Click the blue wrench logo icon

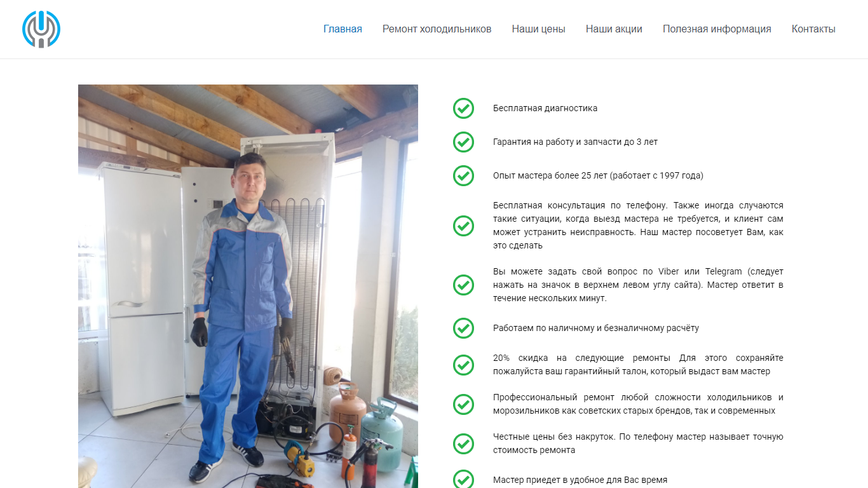(x=41, y=29)
